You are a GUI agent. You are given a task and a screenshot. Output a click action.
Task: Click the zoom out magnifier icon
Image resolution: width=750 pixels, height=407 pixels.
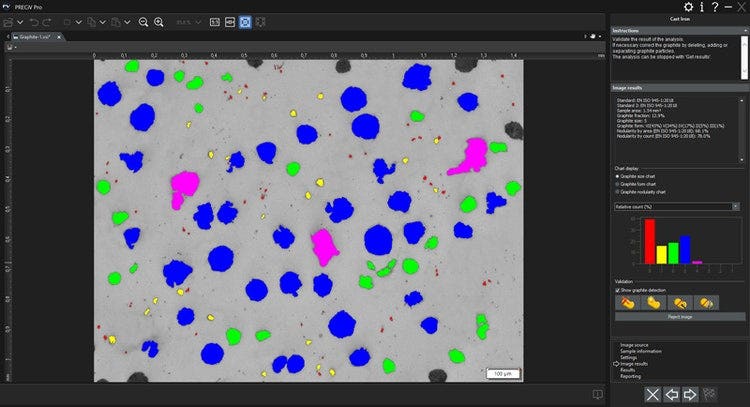click(x=143, y=21)
